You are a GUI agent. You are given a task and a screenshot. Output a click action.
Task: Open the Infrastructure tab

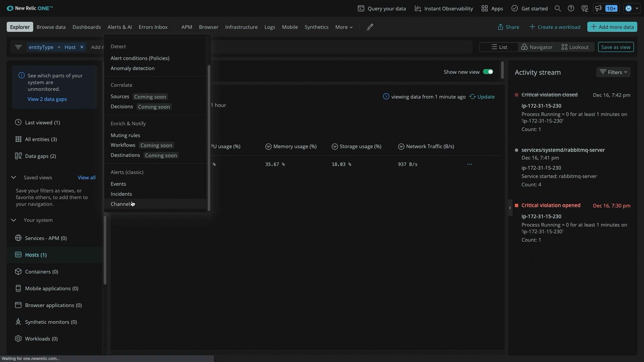[241, 27]
